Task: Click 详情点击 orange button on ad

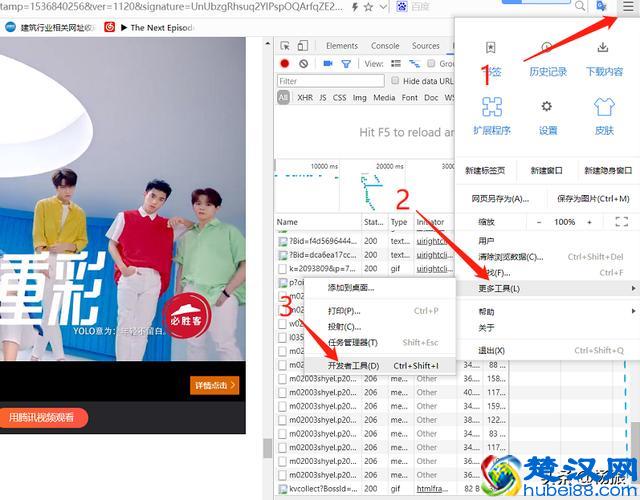Action: (x=214, y=385)
